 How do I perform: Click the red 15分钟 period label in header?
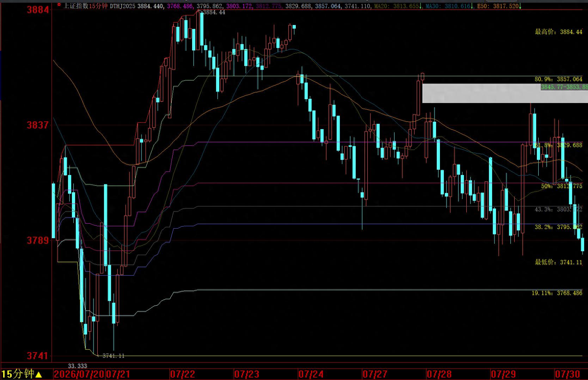(x=98, y=6)
